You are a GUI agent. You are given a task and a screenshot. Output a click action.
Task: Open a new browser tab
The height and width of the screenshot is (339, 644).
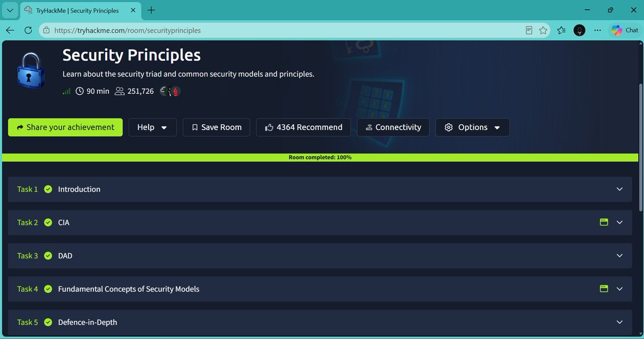click(151, 10)
